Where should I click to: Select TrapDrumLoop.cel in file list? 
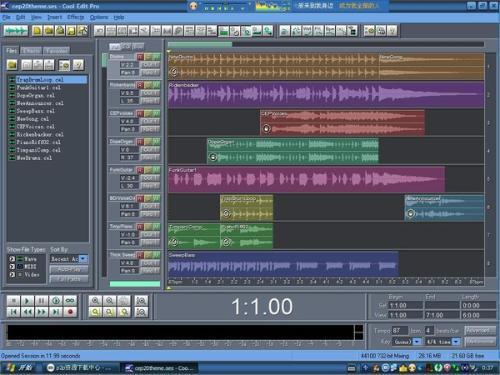pos(51,80)
